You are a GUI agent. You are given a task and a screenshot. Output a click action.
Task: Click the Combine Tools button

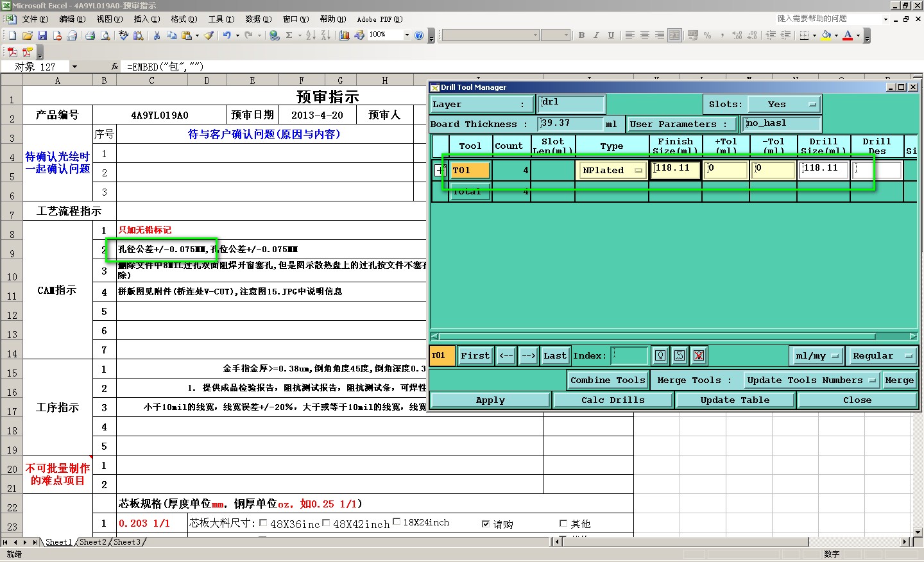point(608,380)
